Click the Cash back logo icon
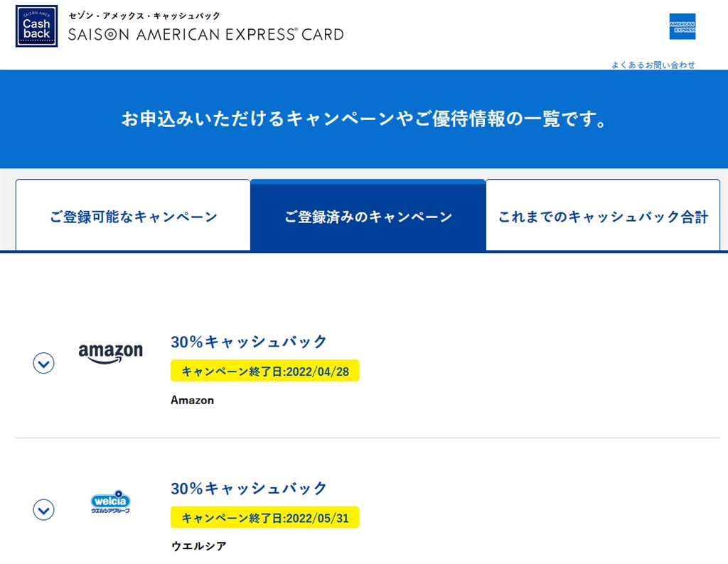728x564 pixels. [x=36, y=26]
